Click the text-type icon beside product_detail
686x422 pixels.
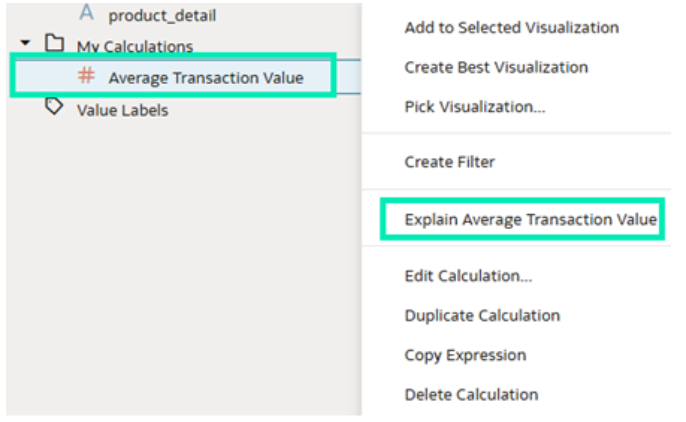(x=87, y=13)
